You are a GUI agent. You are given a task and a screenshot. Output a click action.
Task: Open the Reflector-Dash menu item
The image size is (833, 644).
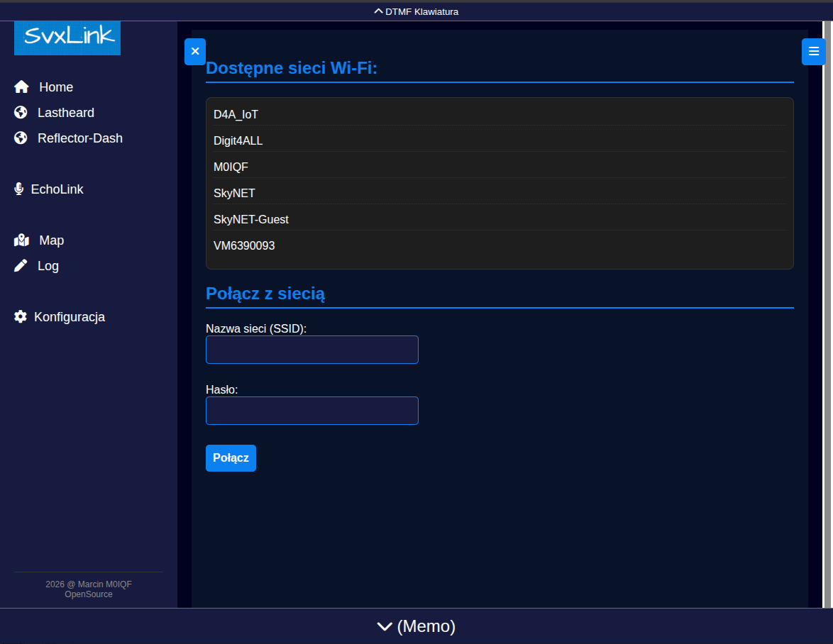(79, 138)
